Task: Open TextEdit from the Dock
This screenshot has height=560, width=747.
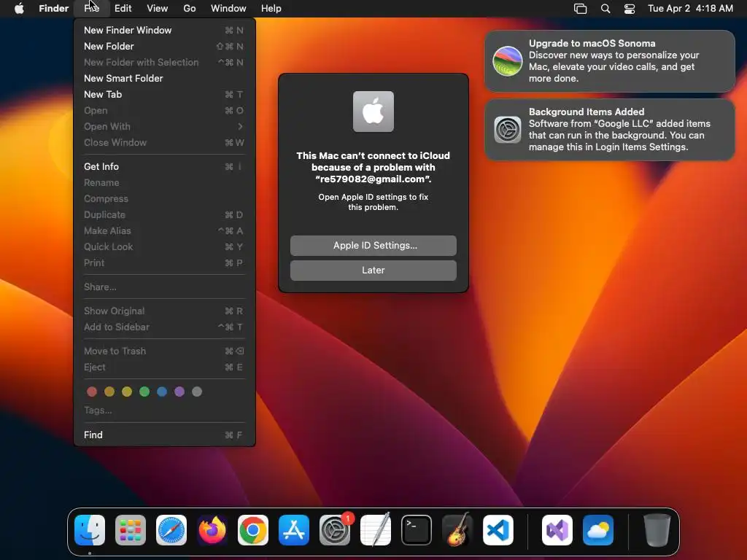Action: click(376, 530)
